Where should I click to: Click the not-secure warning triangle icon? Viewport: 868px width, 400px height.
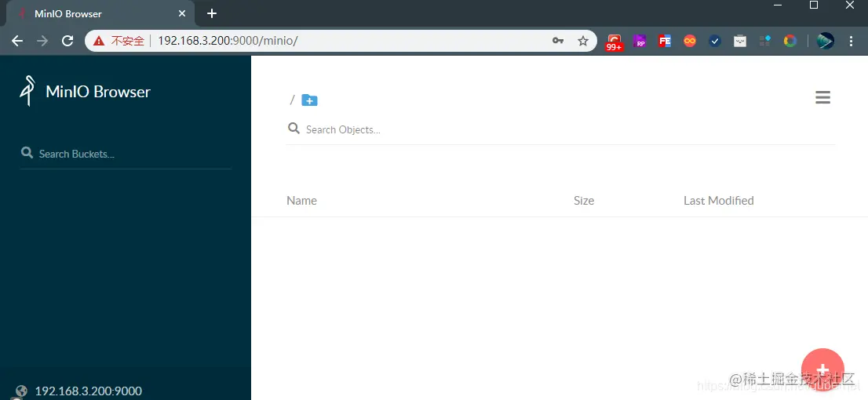coord(99,41)
